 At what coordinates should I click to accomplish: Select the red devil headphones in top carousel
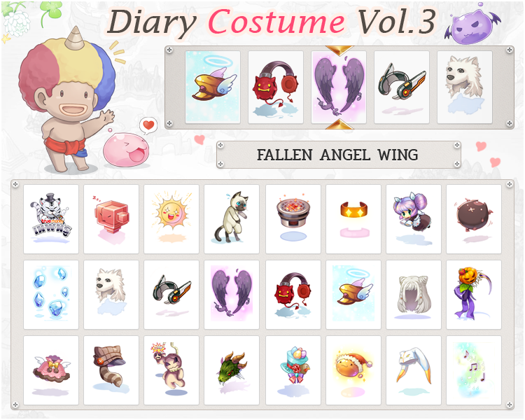pyautogui.click(x=276, y=87)
